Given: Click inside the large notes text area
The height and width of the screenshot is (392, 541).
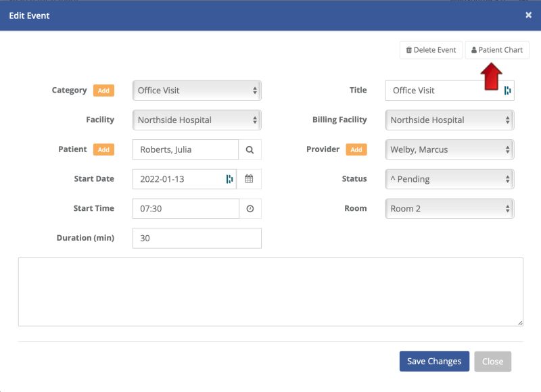Looking at the screenshot, I should [x=270, y=292].
